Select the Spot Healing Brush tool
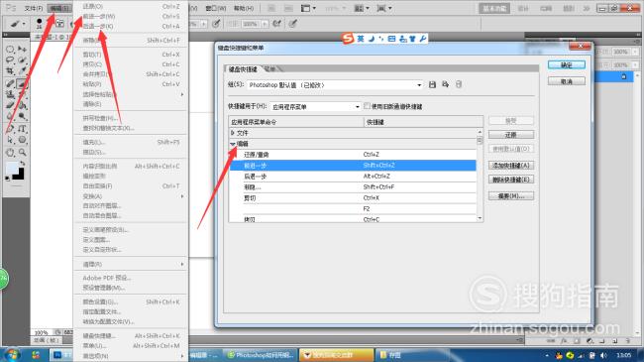 pyautogui.click(x=10, y=83)
